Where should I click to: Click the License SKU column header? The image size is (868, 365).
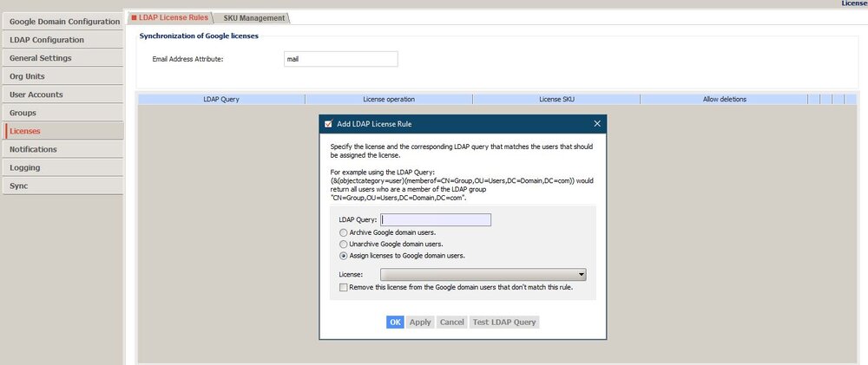pos(556,100)
